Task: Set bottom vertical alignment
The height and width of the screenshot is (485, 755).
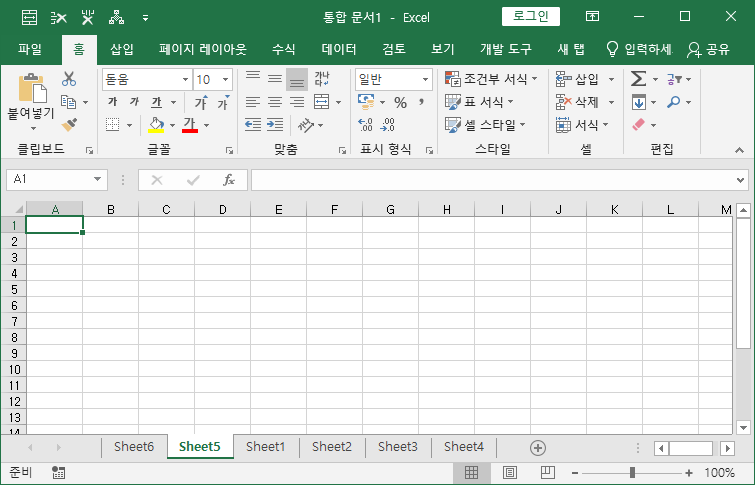Action: pyautogui.click(x=297, y=79)
